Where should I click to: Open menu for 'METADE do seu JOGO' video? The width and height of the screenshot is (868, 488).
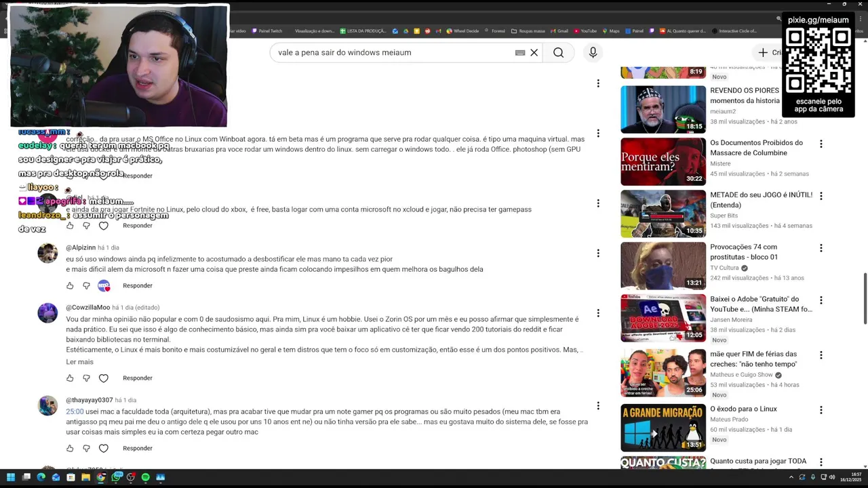821,197
